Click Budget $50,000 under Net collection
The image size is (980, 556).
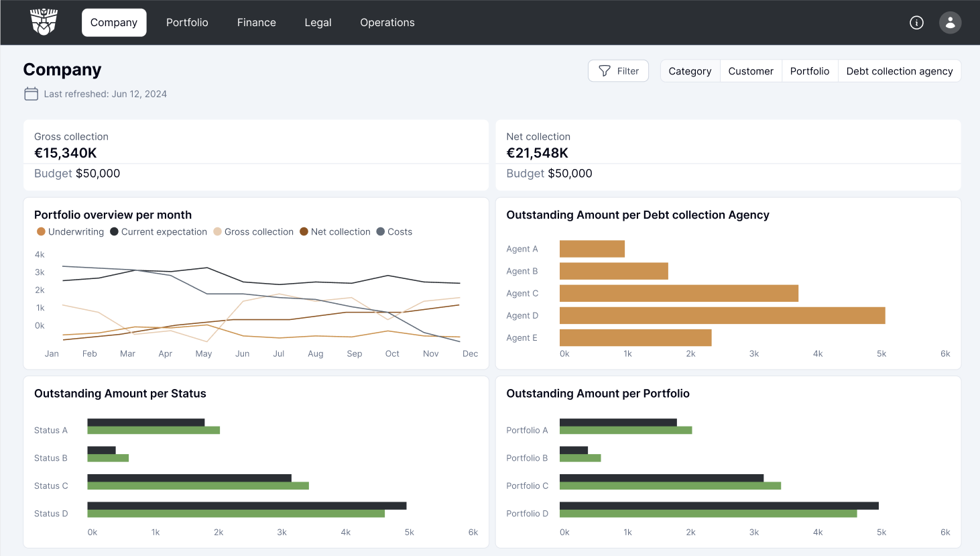point(549,173)
